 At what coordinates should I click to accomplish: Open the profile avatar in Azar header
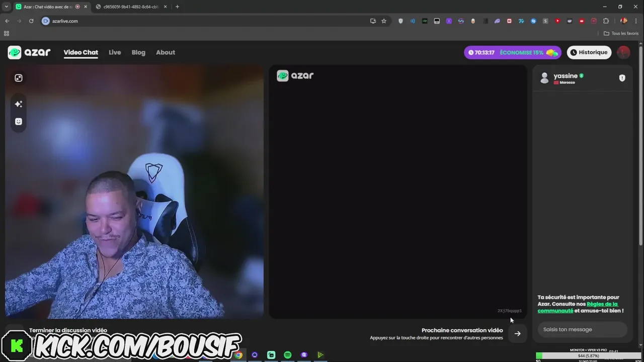coord(623,52)
